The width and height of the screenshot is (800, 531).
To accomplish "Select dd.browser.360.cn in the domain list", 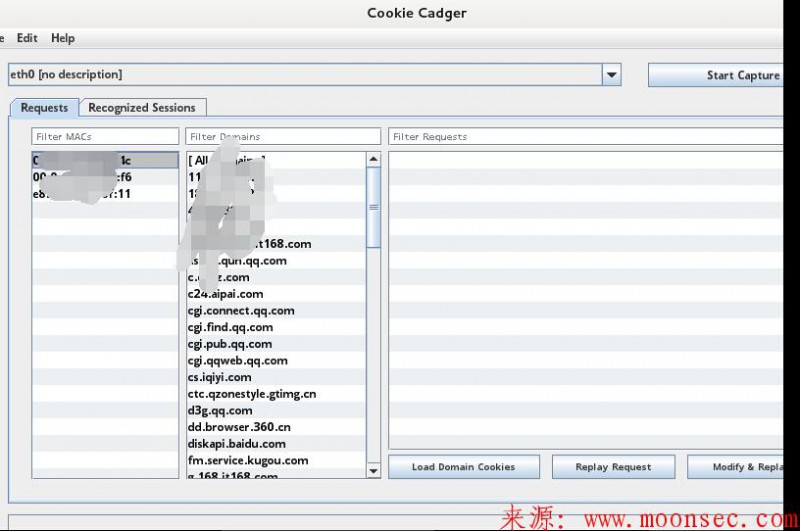I will (276, 427).
